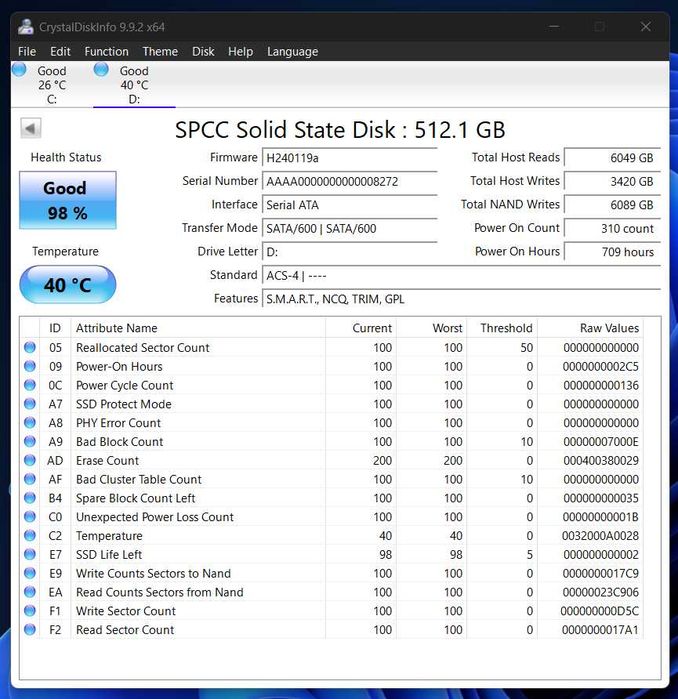Click the 40 °C temperature button
The image size is (678, 699).
[68, 285]
